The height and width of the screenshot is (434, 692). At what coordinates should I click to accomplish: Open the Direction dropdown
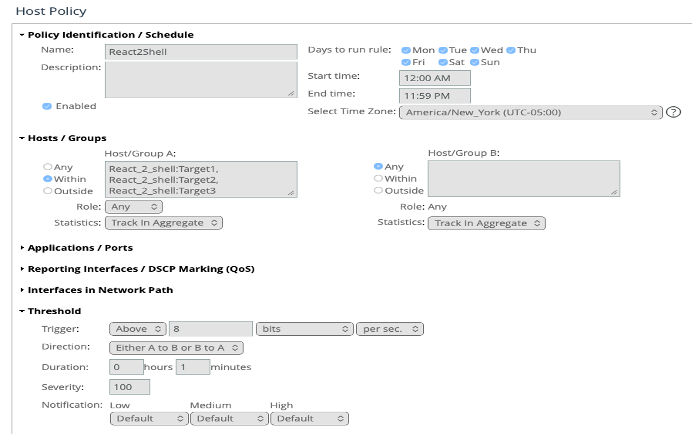[x=175, y=348]
